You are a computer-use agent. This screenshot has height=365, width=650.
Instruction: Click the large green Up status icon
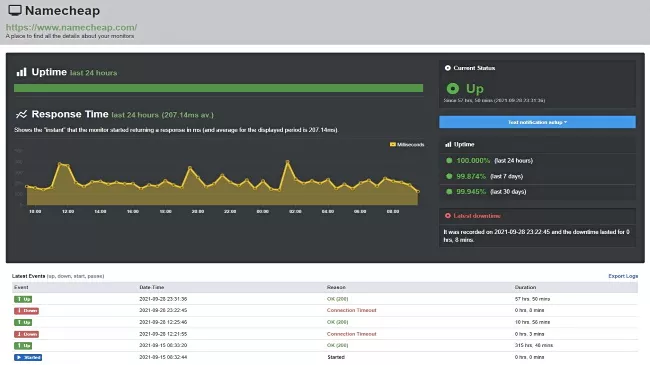click(453, 88)
